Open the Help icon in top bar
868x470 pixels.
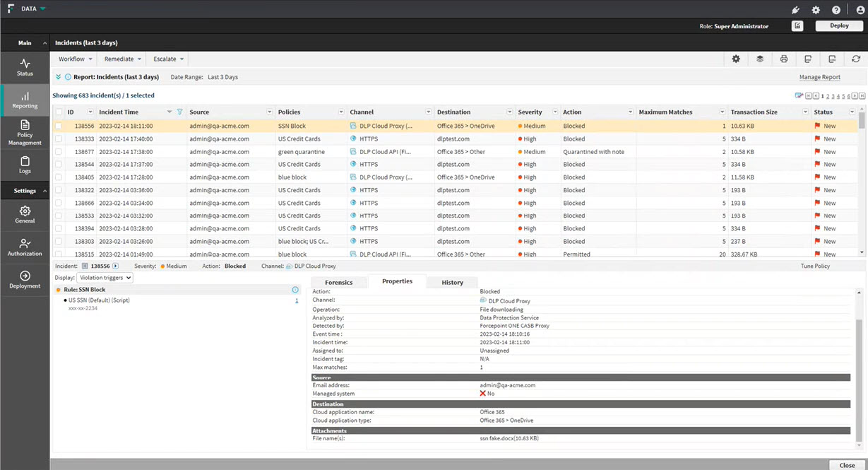[x=836, y=10]
